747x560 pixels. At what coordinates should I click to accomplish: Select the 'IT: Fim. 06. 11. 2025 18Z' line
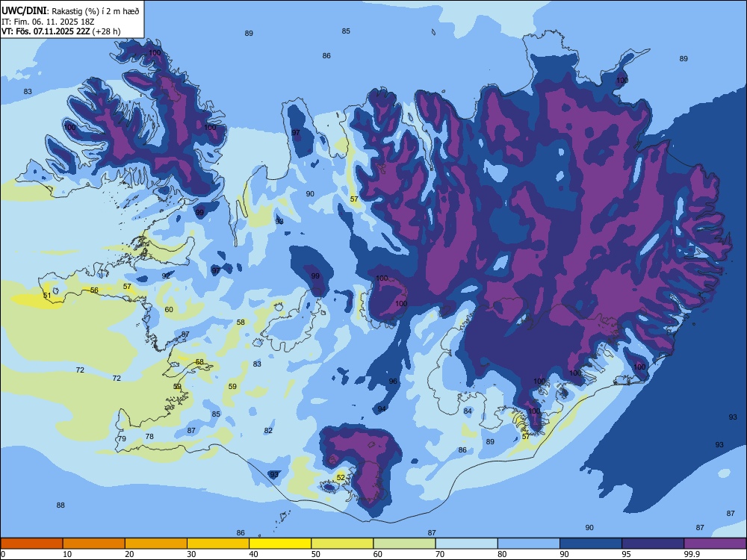click(x=48, y=22)
